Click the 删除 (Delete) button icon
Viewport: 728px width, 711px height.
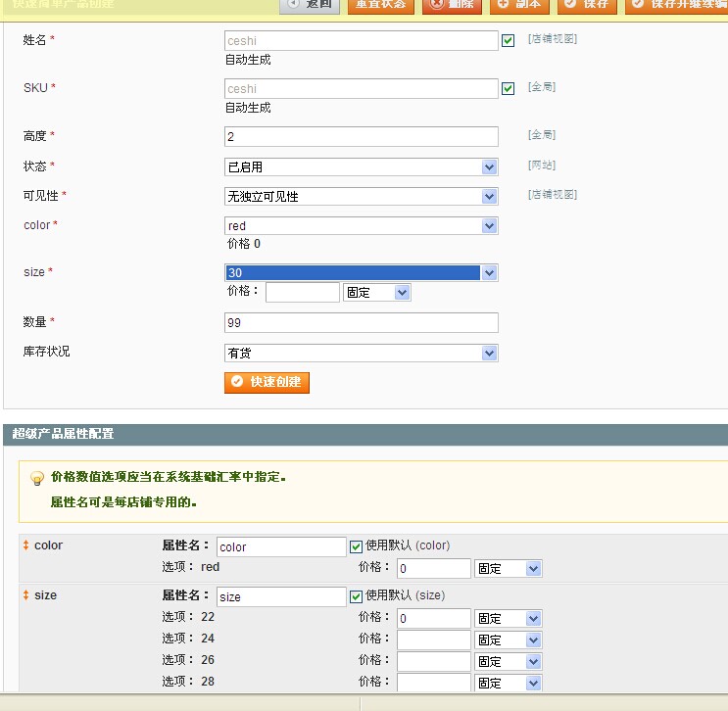click(x=436, y=5)
